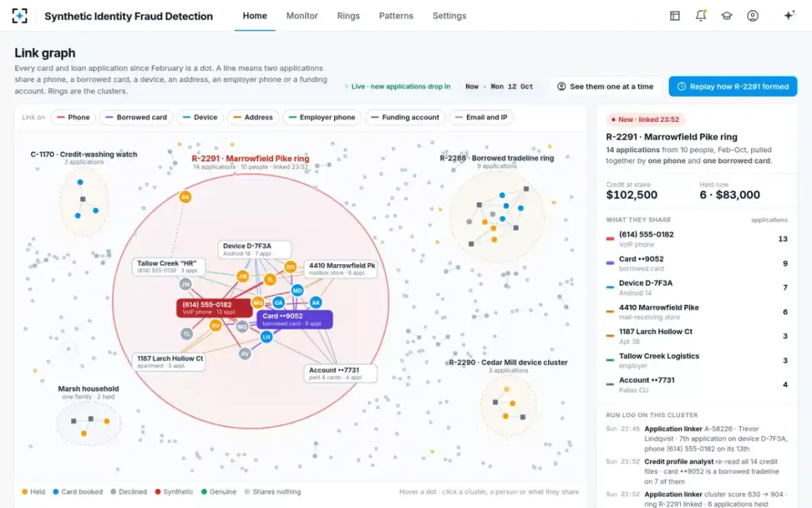Image resolution: width=812 pixels, height=508 pixels.
Task: Select the grey TL node
Action: pos(187,334)
